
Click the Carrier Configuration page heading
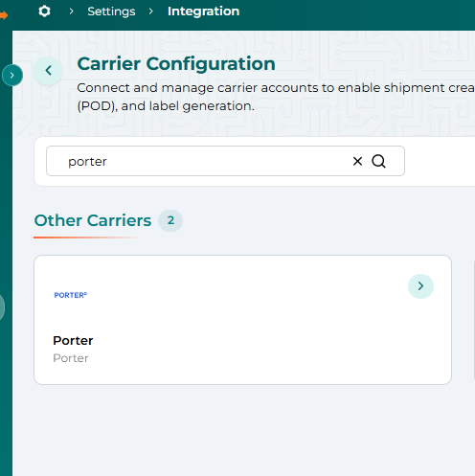tap(176, 63)
